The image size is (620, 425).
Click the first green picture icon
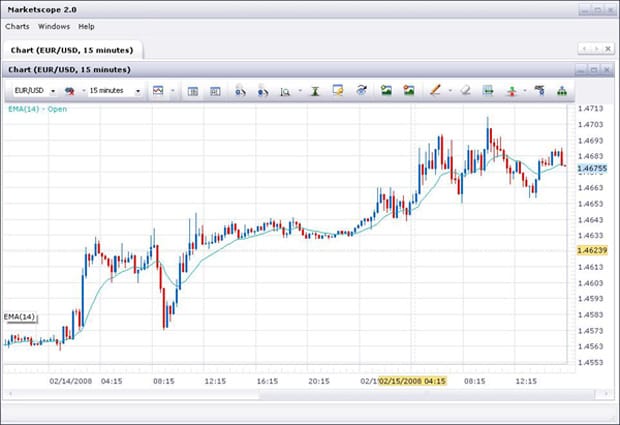click(386, 90)
